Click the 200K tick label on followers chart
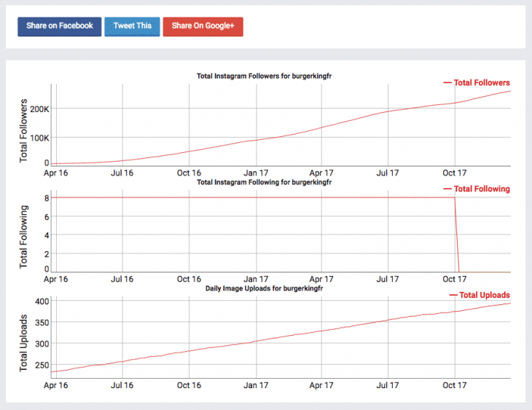 pos(38,109)
